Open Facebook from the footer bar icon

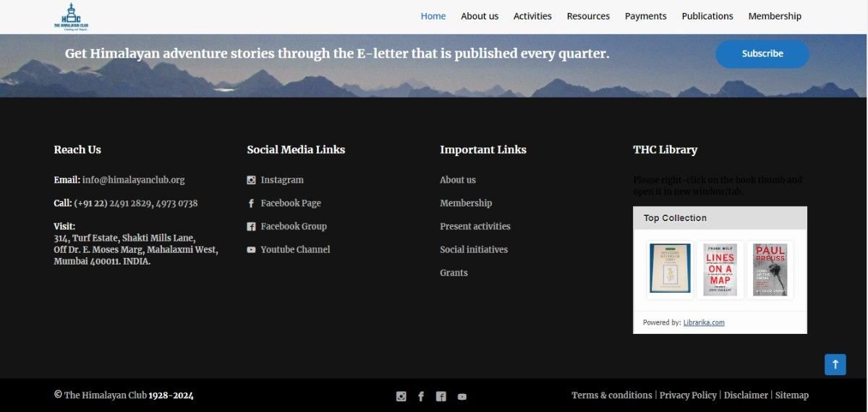coord(421,396)
